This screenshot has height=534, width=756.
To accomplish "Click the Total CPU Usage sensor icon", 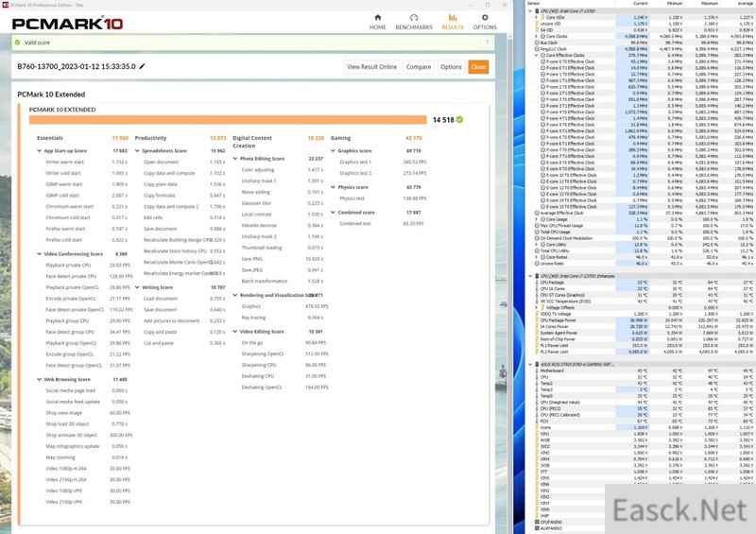I will click(x=537, y=232).
